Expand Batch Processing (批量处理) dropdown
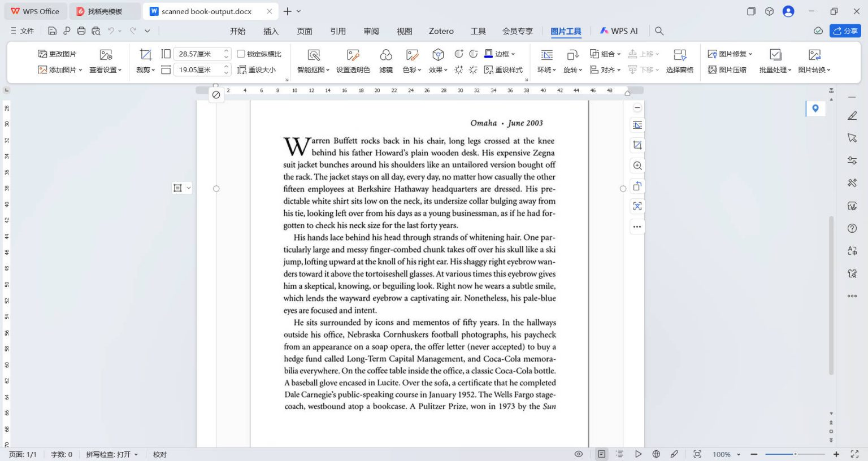 click(x=790, y=70)
